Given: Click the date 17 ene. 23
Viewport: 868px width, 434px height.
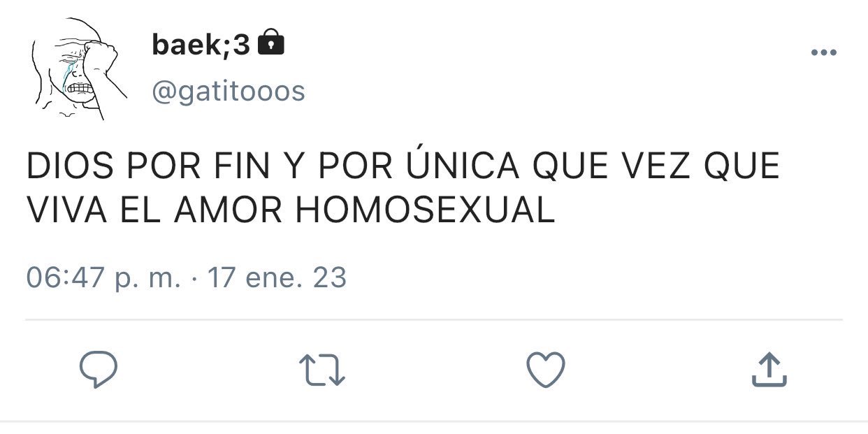Looking at the screenshot, I should tap(277, 278).
